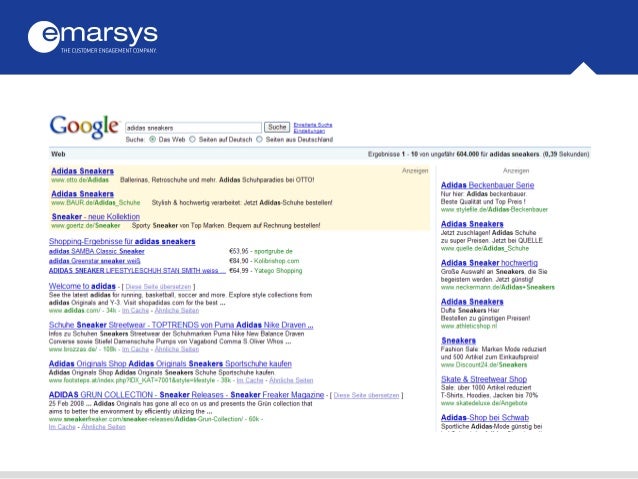The width and height of the screenshot is (638, 479).
Task: Open Ähnliche Seiten for adidas.com result
Action: (177, 311)
